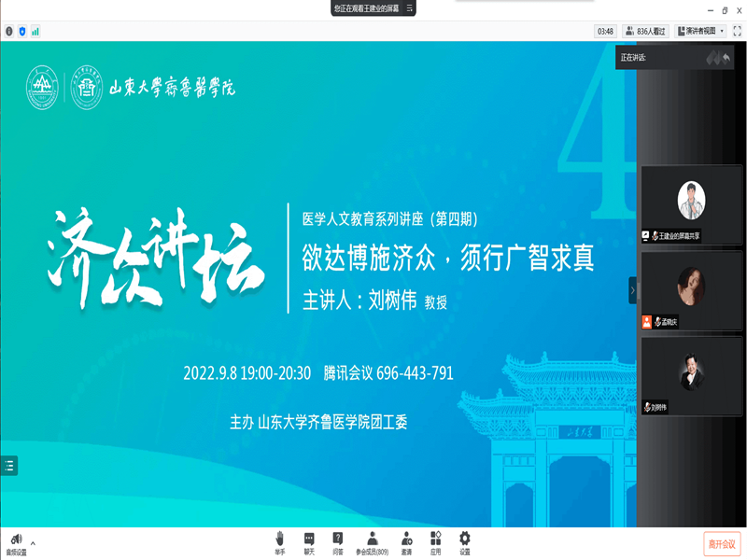Show 参会成员 participants list
The image size is (747, 560).
(372, 542)
